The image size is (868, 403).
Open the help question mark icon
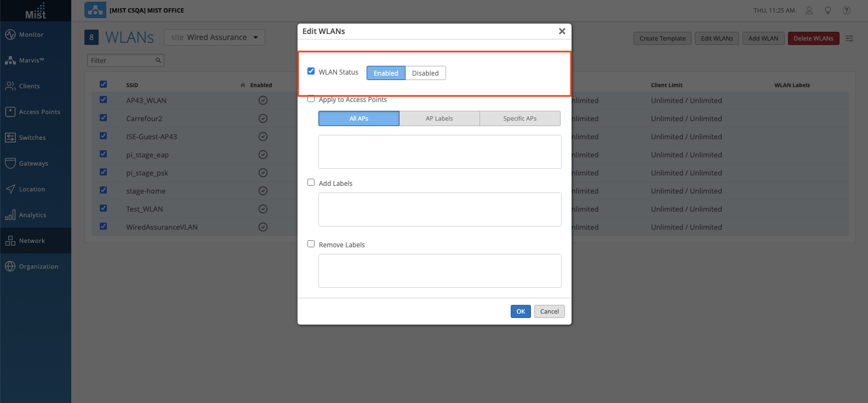(x=847, y=10)
